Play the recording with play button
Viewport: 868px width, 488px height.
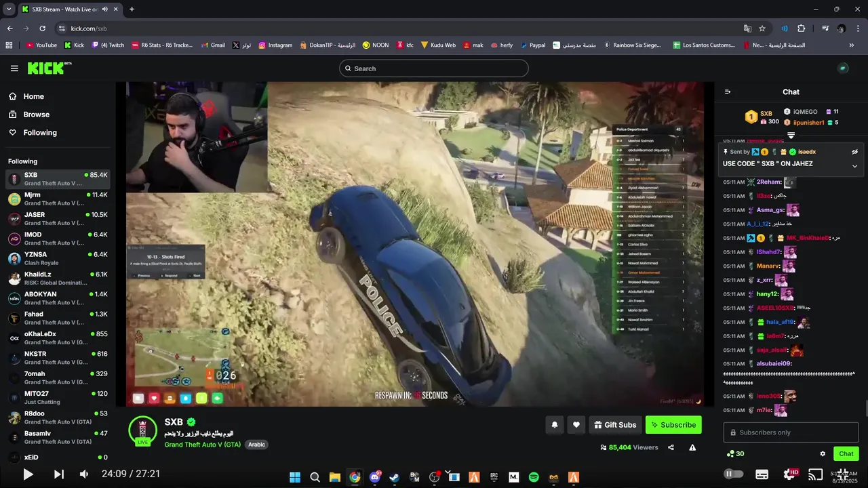click(28, 474)
